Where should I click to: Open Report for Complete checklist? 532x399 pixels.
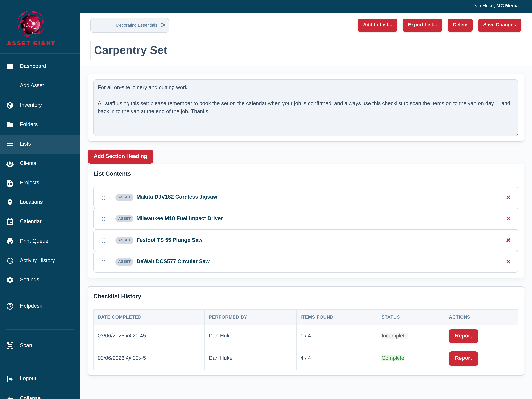[463, 358]
